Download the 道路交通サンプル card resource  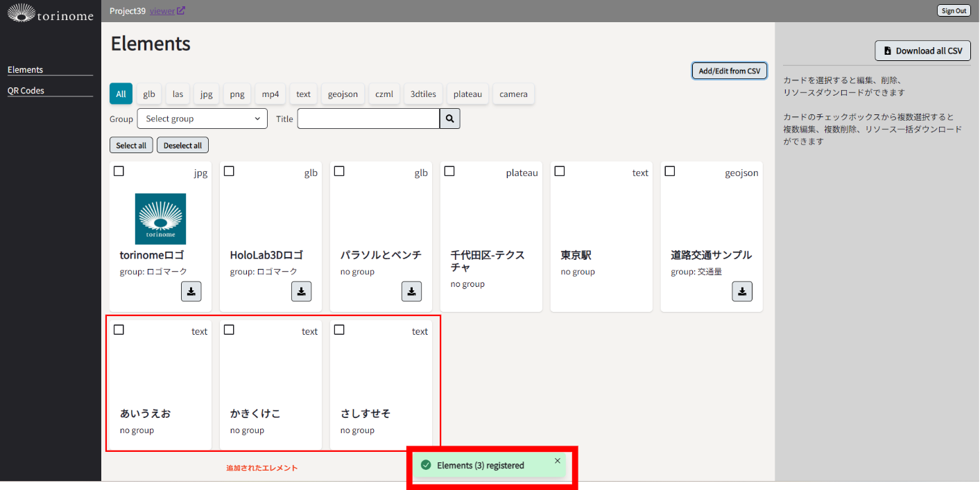coord(742,292)
